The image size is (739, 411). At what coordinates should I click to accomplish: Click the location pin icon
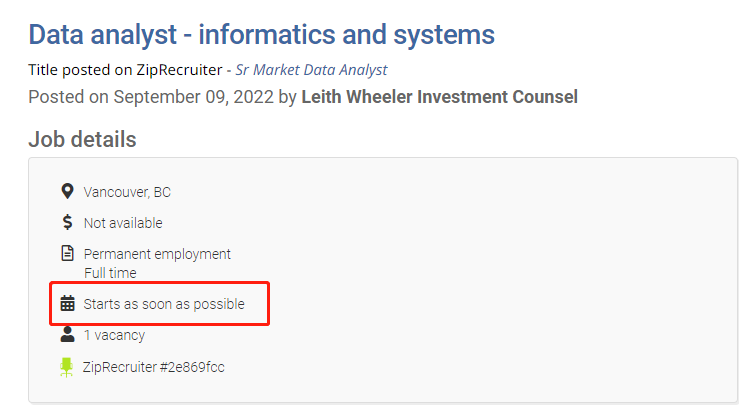click(x=67, y=191)
